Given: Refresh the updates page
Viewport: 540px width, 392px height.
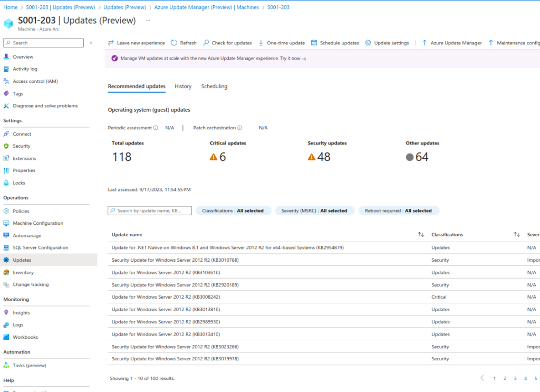Looking at the screenshot, I should point(184,43).
